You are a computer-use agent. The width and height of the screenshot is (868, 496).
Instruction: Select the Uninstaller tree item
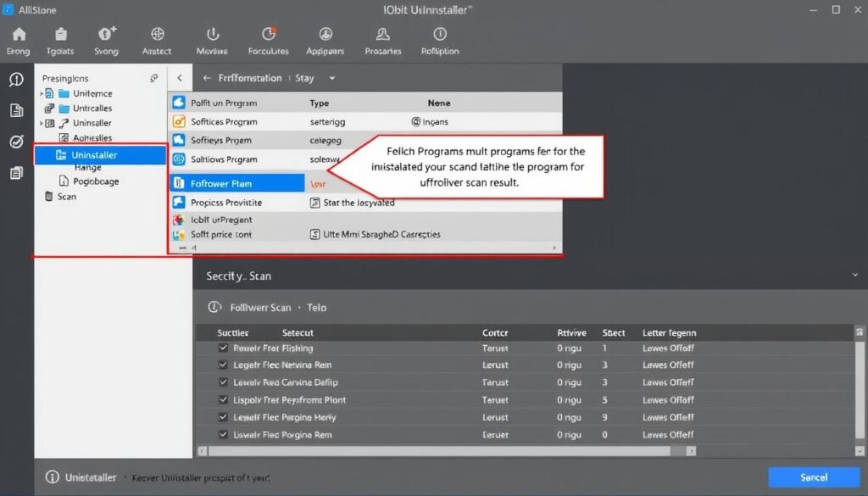point(100,155)
